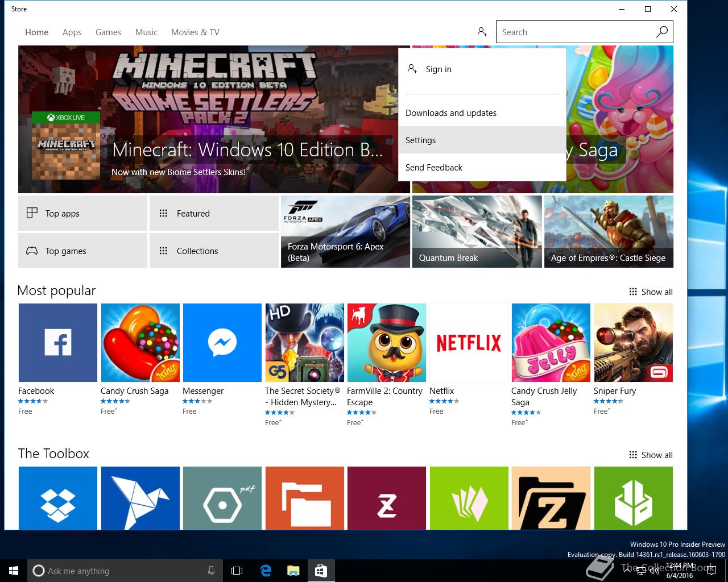Open the Top games button

tap(83, 251)
